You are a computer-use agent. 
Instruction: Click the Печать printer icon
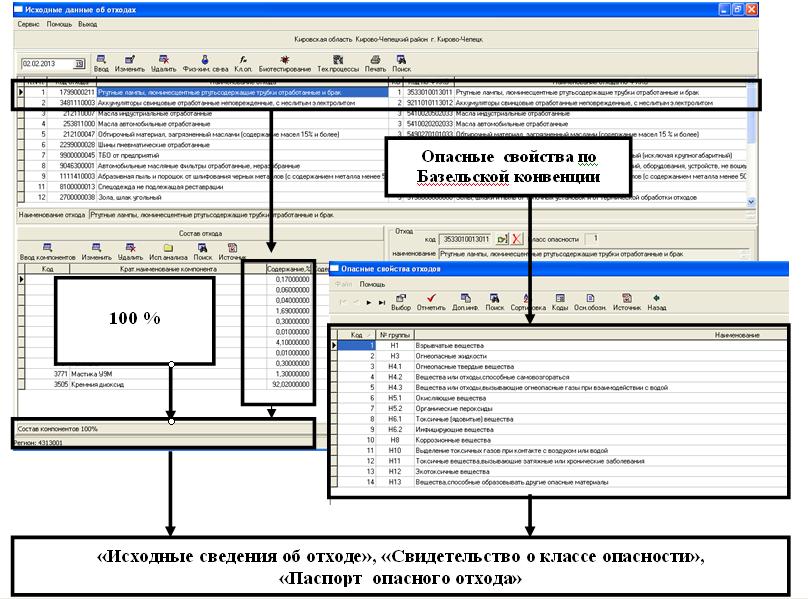point(374,63)
